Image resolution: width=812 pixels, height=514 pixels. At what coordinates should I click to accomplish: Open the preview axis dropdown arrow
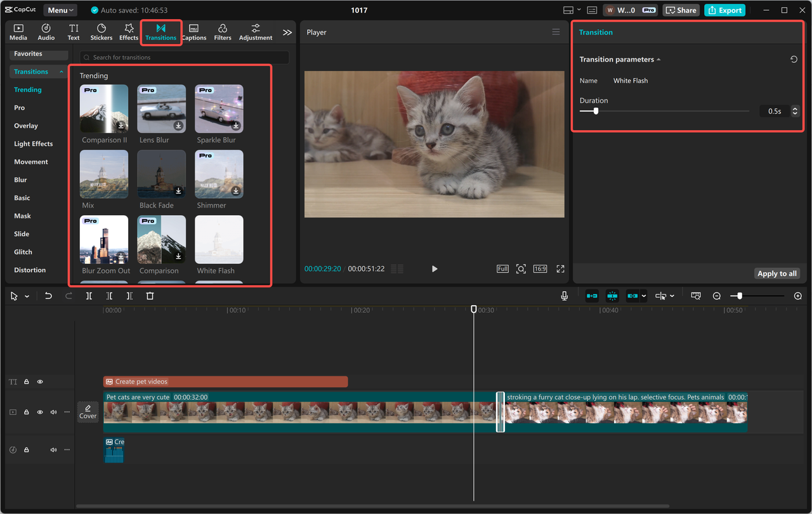click(x=672, y=296)
